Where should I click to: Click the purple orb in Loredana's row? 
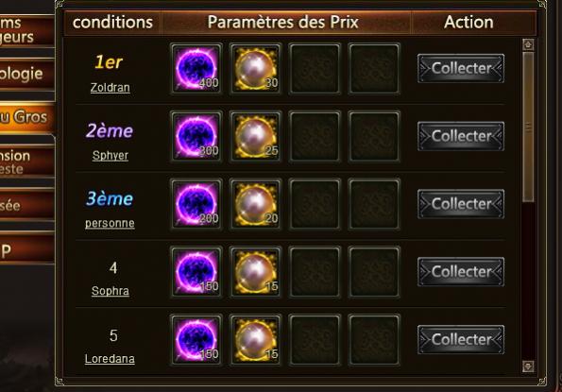pyautogui.click(x=196, y=340)
